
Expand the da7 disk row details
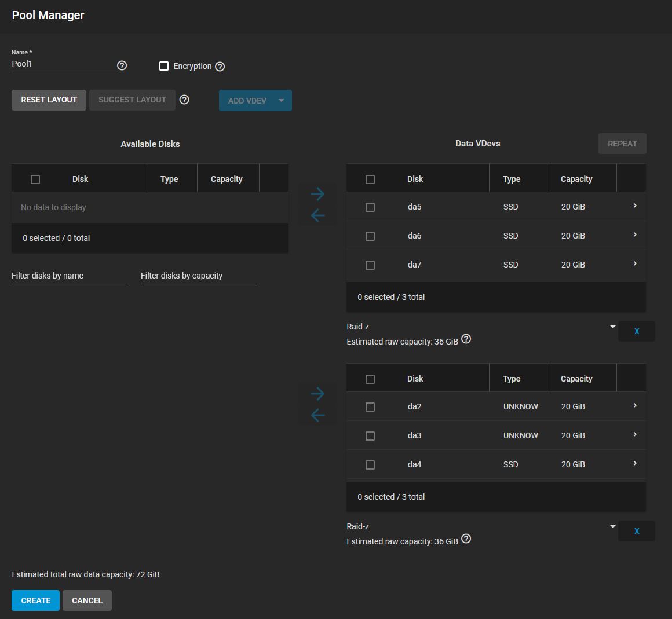pos(635,264)
